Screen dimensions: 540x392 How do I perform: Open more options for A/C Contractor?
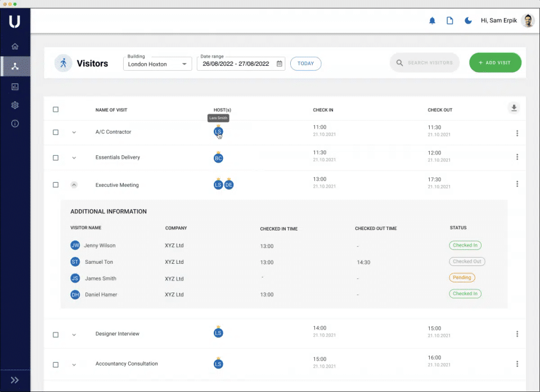(517, 133)
